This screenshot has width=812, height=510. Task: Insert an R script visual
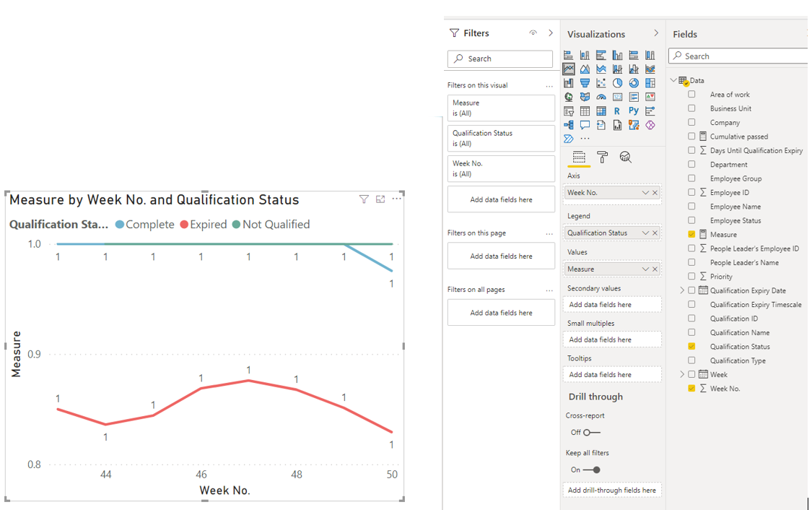pyautogui.click(x=617, y=111)
